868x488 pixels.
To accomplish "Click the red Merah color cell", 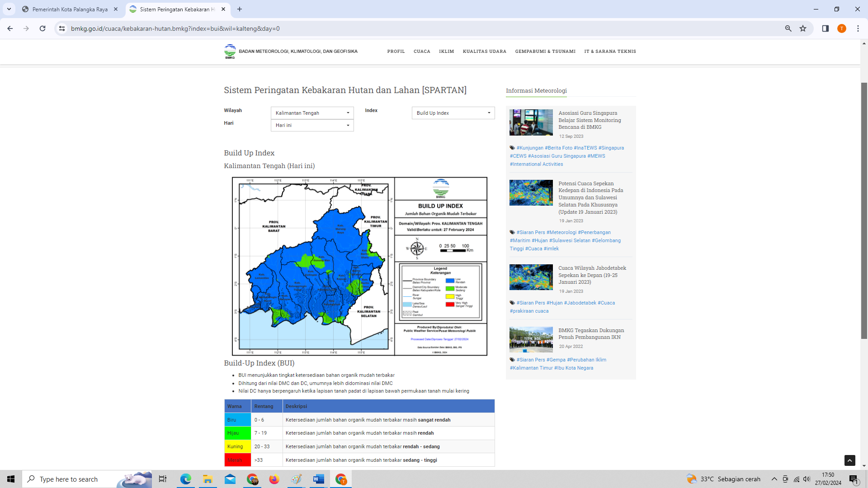I will tap(238, 460).
